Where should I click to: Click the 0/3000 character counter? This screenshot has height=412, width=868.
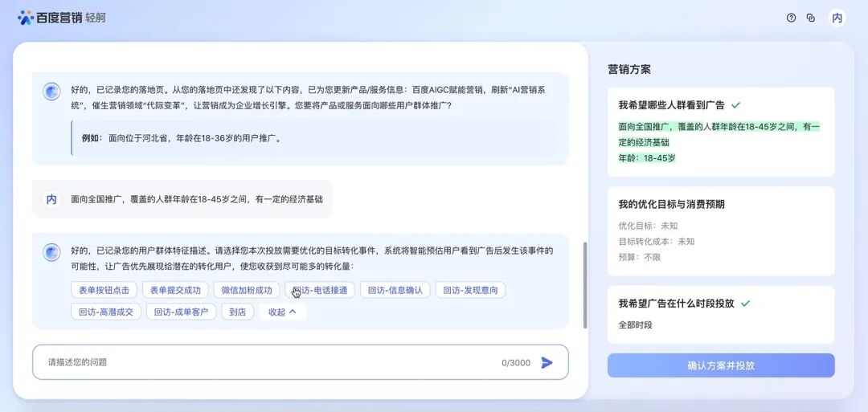coord(516,363)
